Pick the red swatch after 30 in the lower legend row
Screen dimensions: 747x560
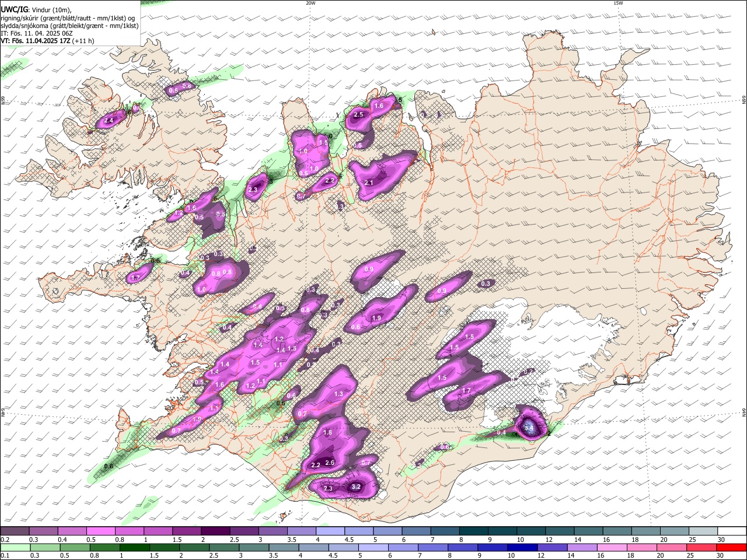[x=731, y=548]
